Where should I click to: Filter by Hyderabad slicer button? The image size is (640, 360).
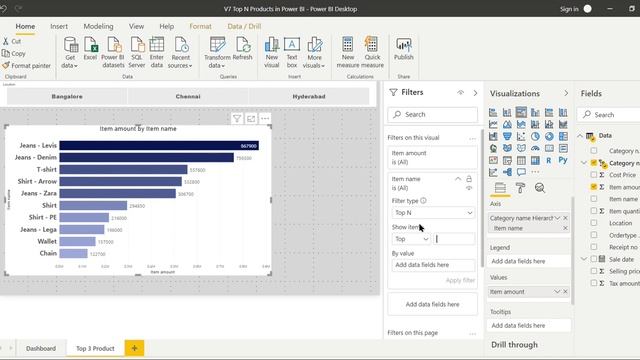click(309, 97)
